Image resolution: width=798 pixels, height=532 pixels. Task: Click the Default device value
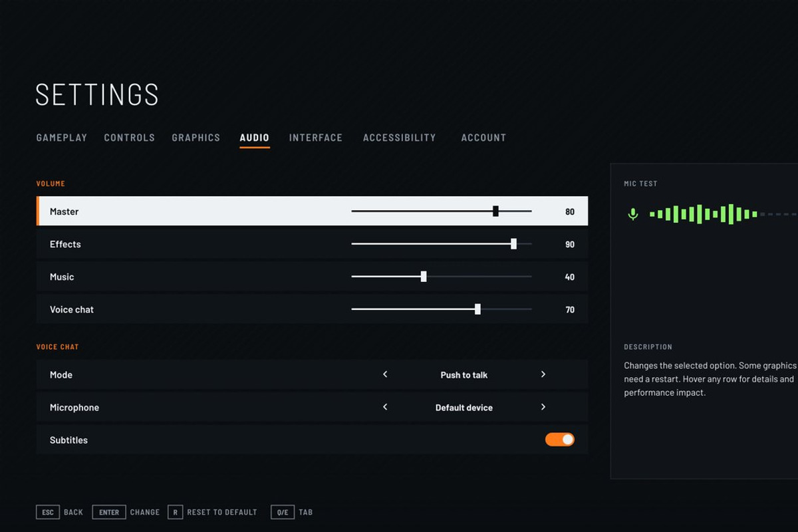click(464, 408)
